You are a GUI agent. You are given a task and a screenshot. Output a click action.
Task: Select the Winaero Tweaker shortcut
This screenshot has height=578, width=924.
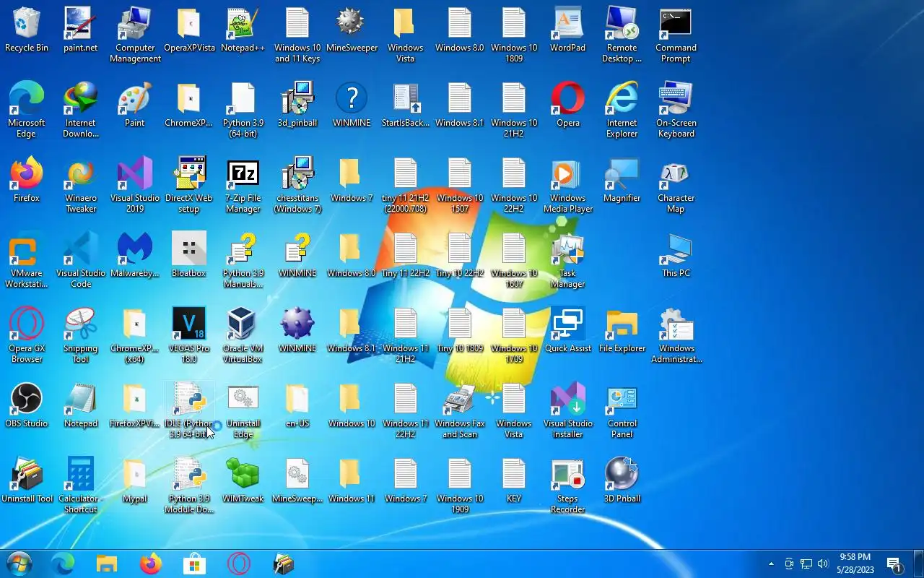click(81, 186)
